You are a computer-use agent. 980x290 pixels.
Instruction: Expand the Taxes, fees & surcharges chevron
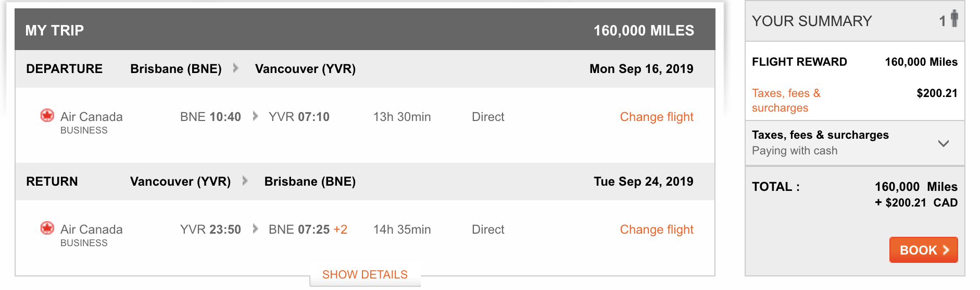point(944,143)
